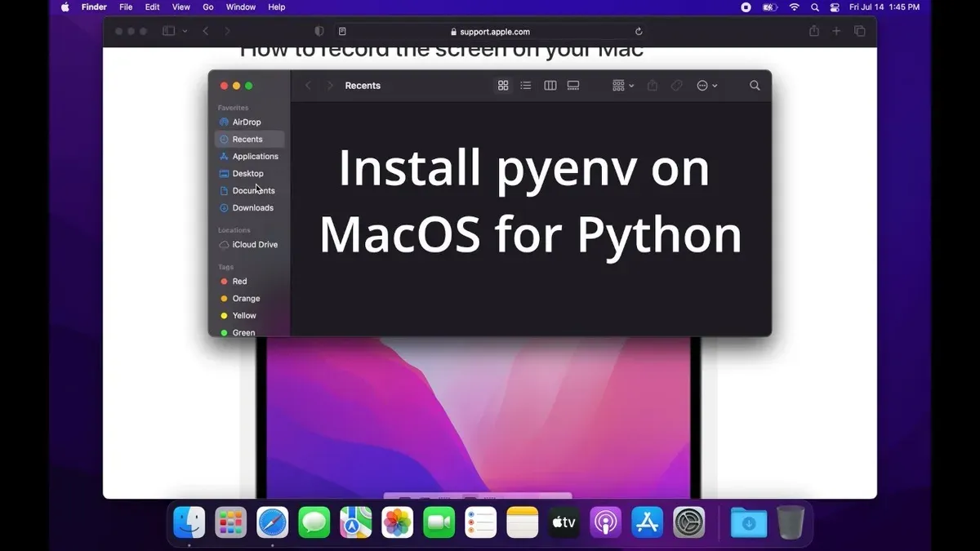This screenshot has width=980, height=551.
Task: Click the screen recording stop icon
Action: 746,7
